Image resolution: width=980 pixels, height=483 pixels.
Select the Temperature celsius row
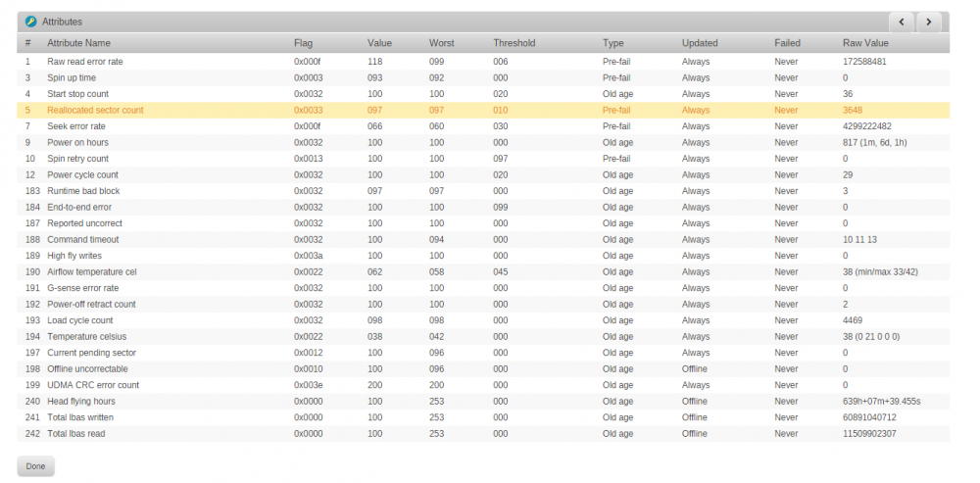[x=483, y=337]
